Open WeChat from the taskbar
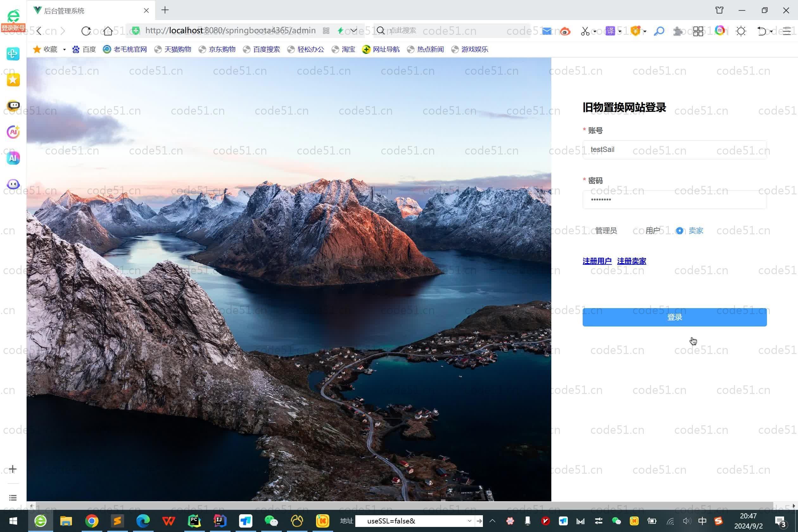798x532 pixels. point(271,521)
